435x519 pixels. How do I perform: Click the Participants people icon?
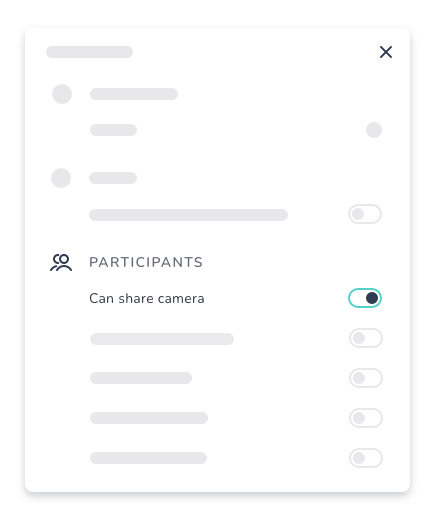[61, 262]
